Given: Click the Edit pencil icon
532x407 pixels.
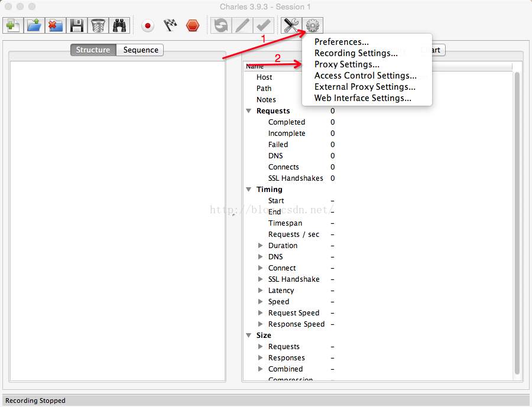Looking at the screenshot, I should pos(242,25).
